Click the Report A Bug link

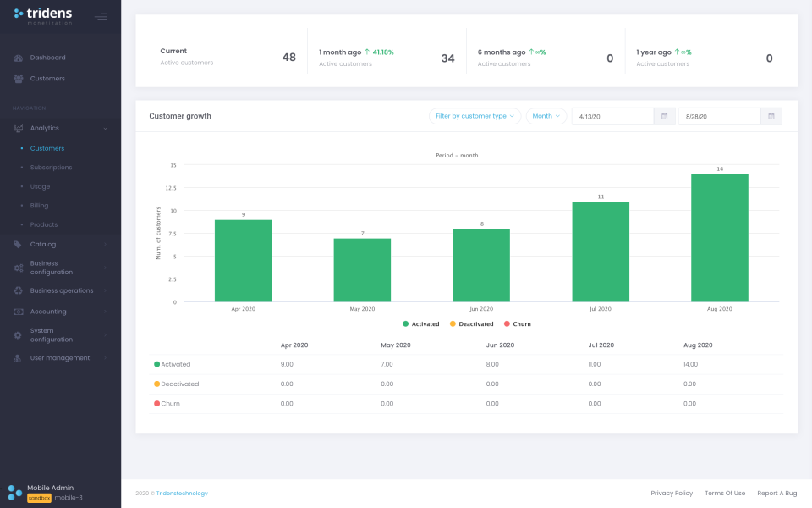[776, 493]
